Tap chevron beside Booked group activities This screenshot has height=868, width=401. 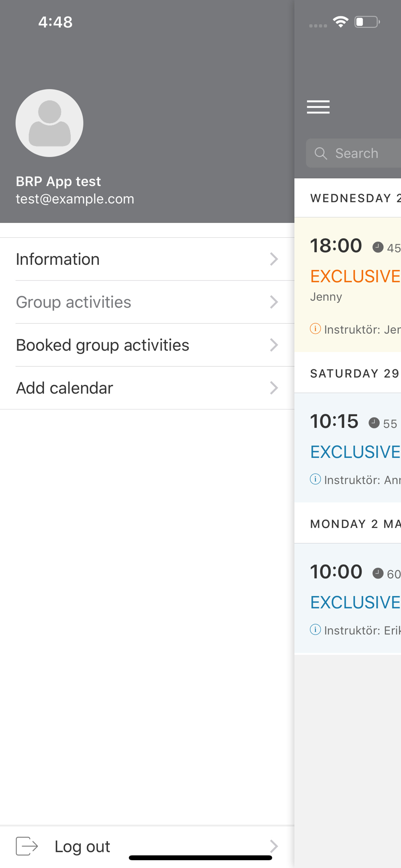274,345
